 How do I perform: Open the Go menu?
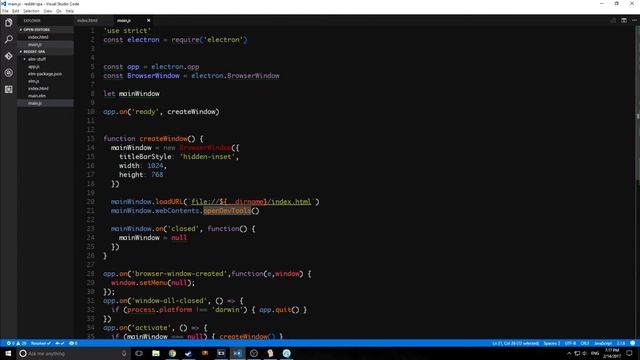pos(59,11)
